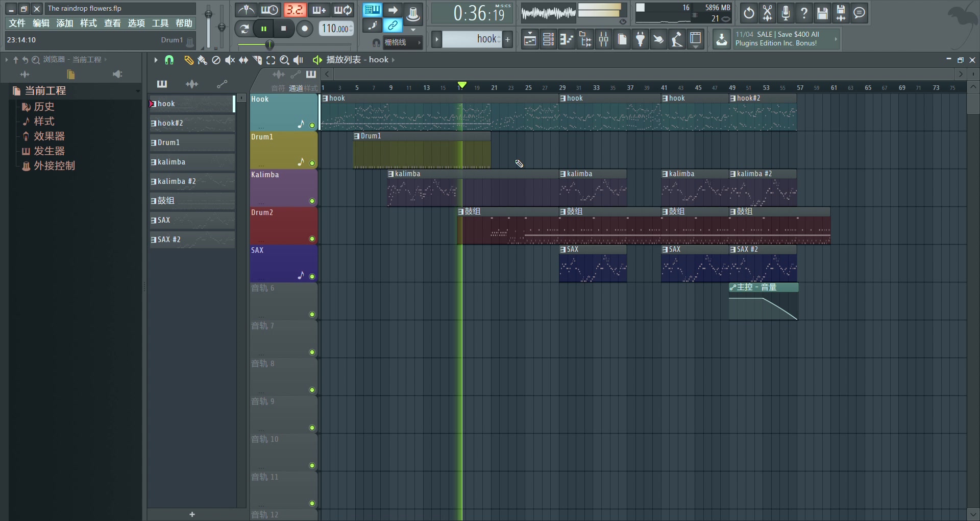This screenshot has height=521, width=980.
Task: Open the 文件 menu
Action: (17, 23)
